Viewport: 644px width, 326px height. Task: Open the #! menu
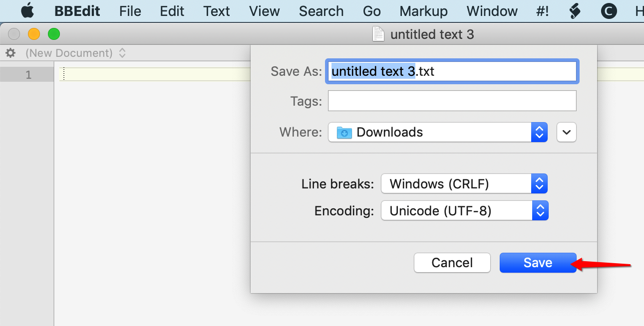point(543,11)
